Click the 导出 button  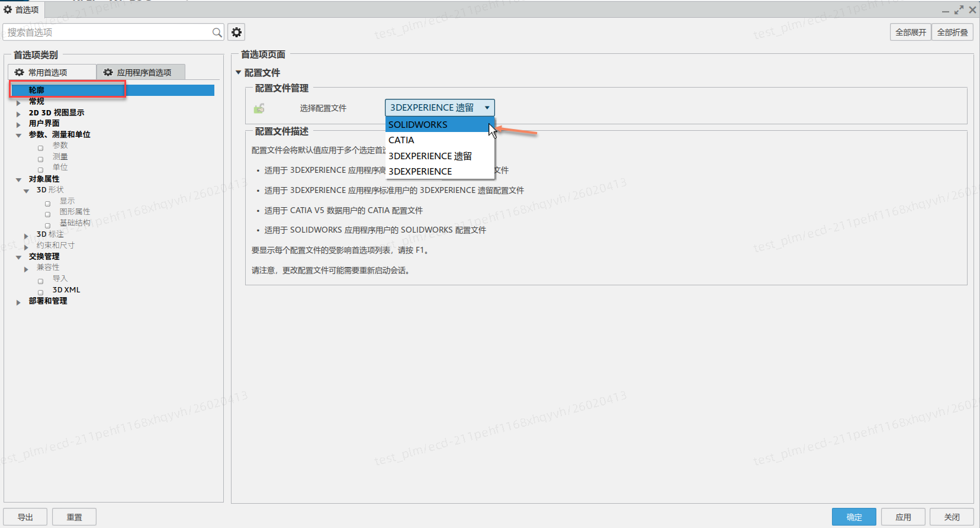point(25,517)
